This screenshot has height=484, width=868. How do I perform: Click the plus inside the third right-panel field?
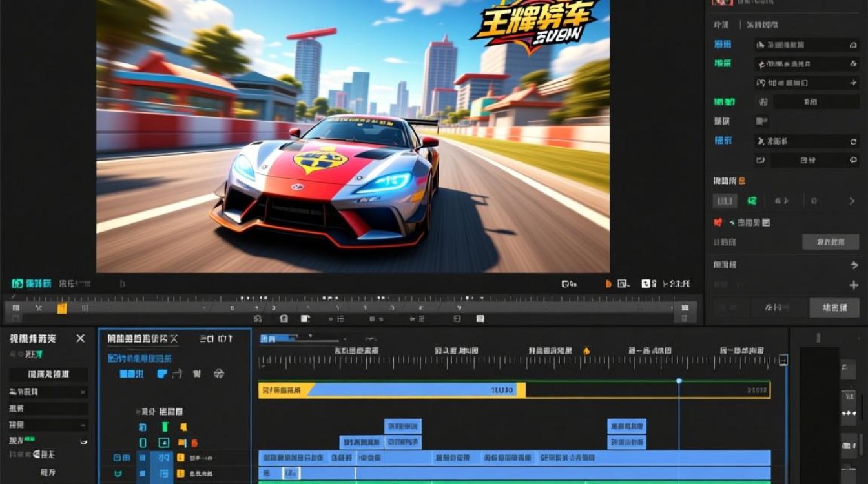pyautogui.click(x=853, y=83)
